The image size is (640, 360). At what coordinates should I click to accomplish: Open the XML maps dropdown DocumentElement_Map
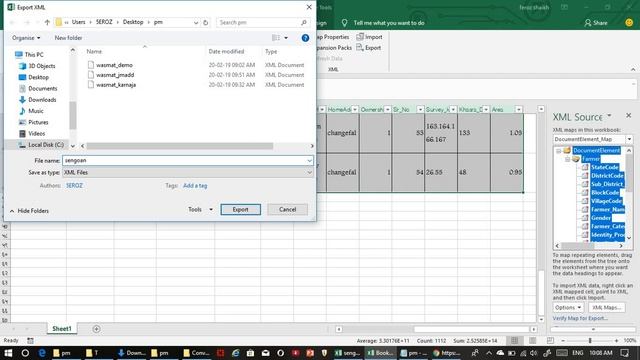pos(629,139)
